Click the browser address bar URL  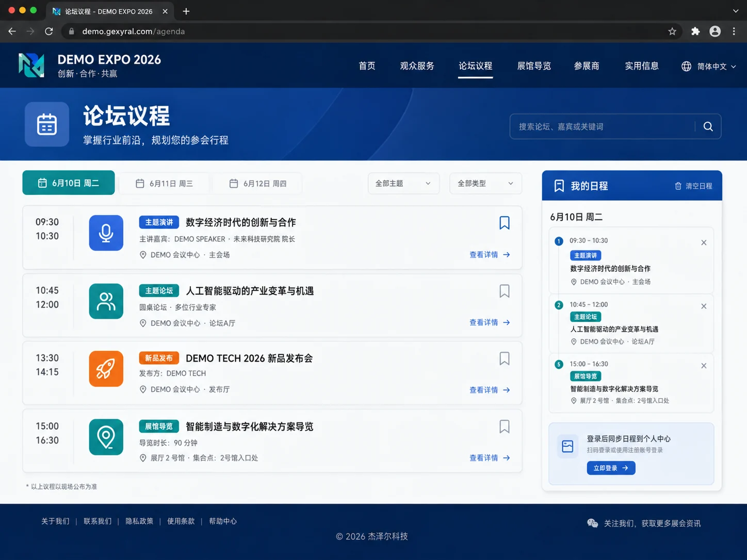click(133, 31)
